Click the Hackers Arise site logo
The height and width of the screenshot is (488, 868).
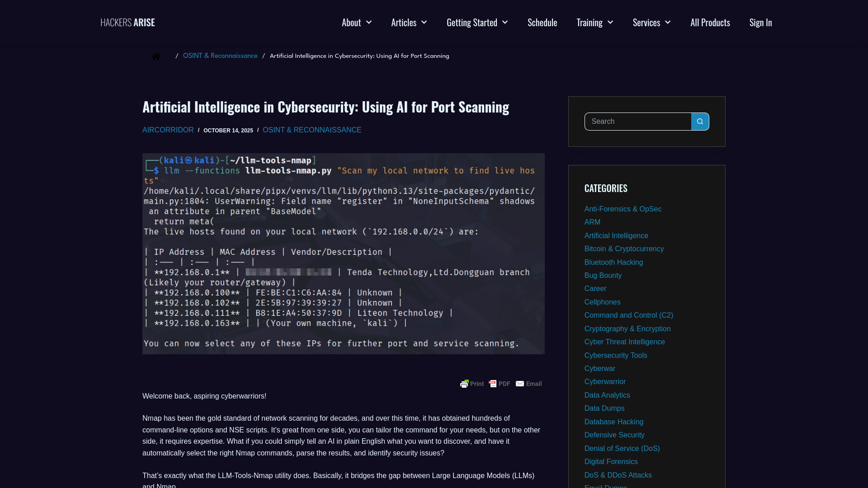(127, 22)
